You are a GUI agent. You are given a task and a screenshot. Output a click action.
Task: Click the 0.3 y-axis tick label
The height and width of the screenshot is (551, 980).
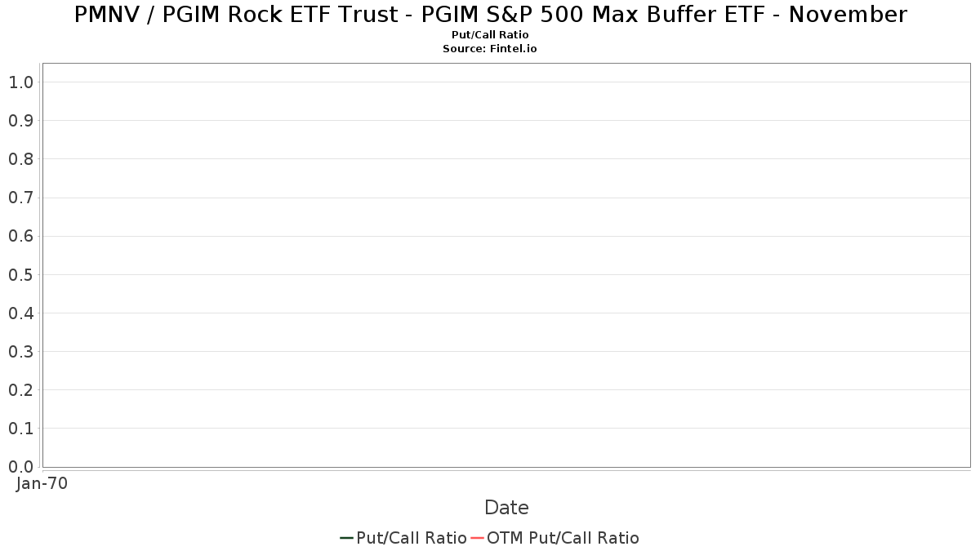[21, 352]
